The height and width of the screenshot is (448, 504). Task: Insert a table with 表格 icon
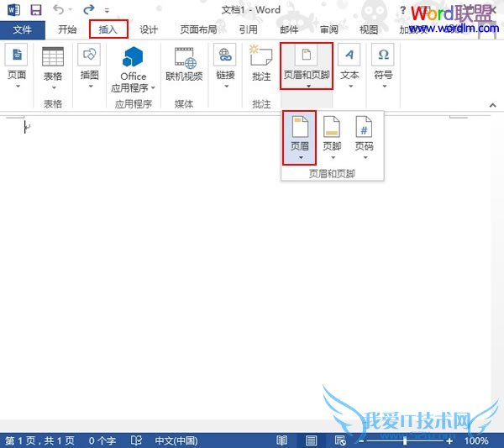point(53,56)
